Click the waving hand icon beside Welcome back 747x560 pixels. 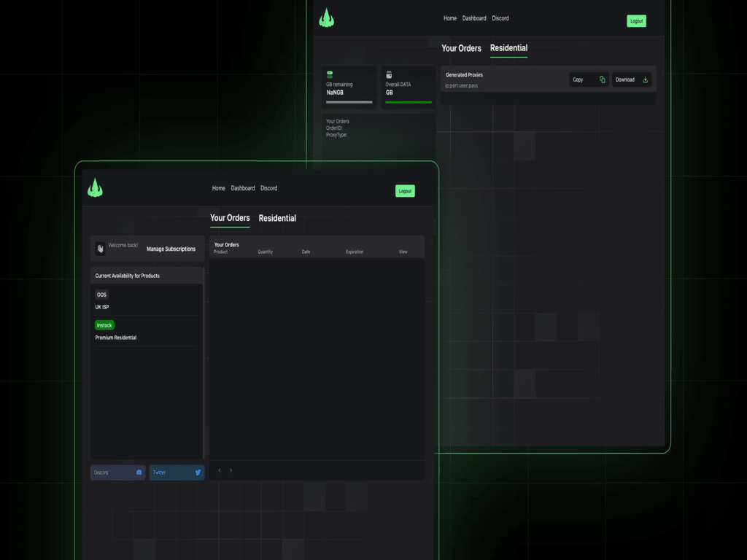pos(100,249)
